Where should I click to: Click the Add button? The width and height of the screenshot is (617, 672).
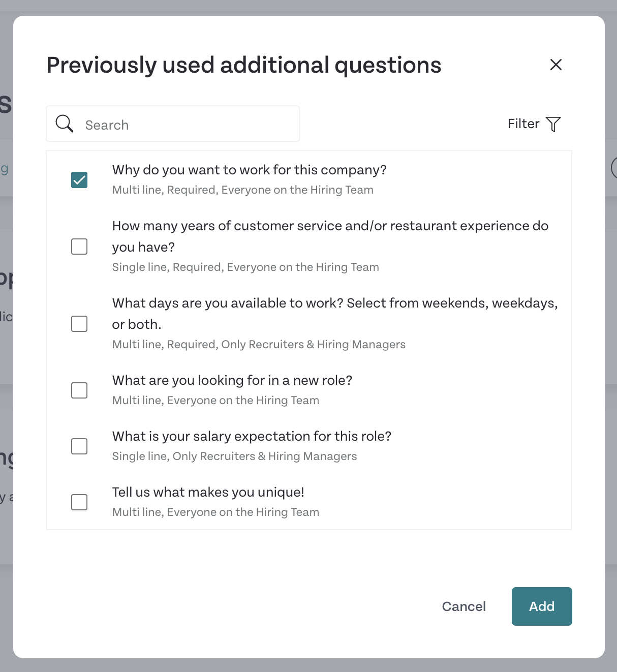pos(542,606)
